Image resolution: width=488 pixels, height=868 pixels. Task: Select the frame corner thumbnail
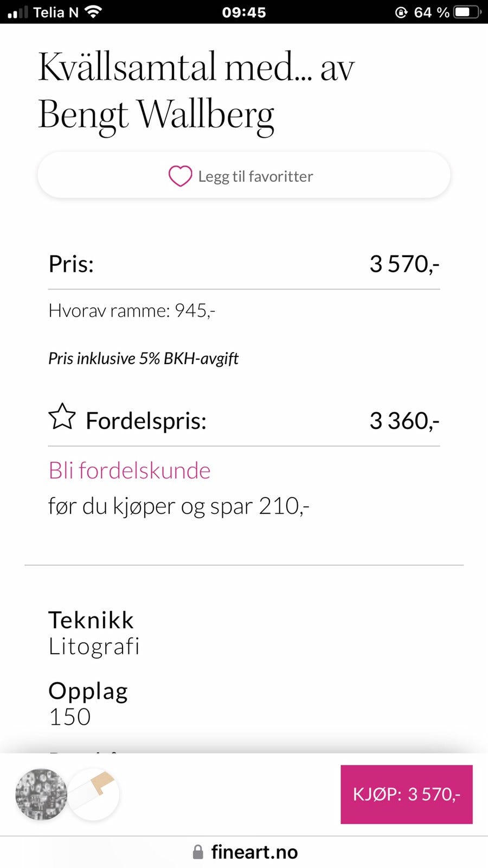point(93,794)
